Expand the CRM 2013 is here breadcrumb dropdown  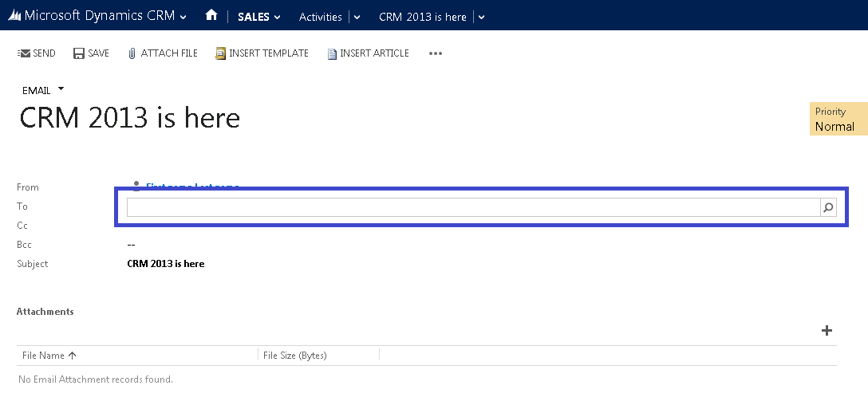[481, 17]
